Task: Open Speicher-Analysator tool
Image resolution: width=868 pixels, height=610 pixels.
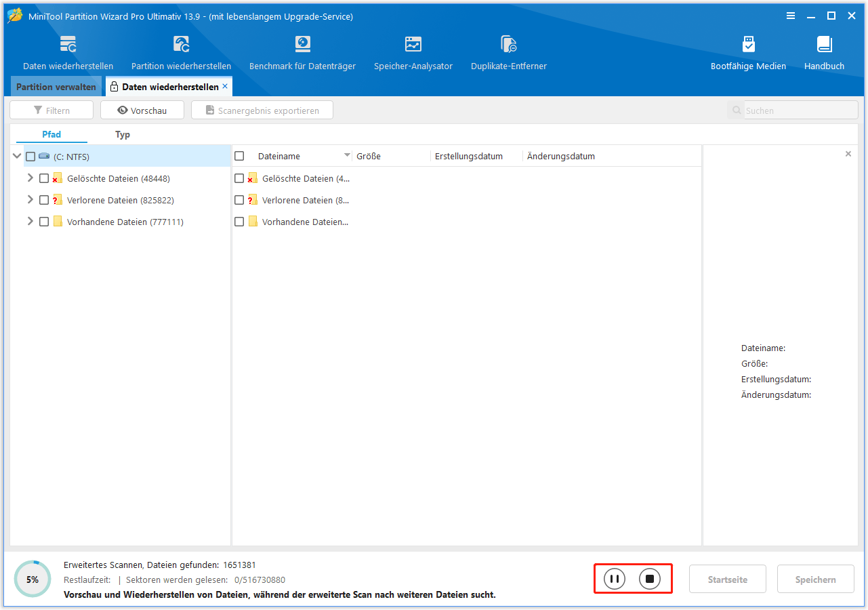Action: click(413, 53)
